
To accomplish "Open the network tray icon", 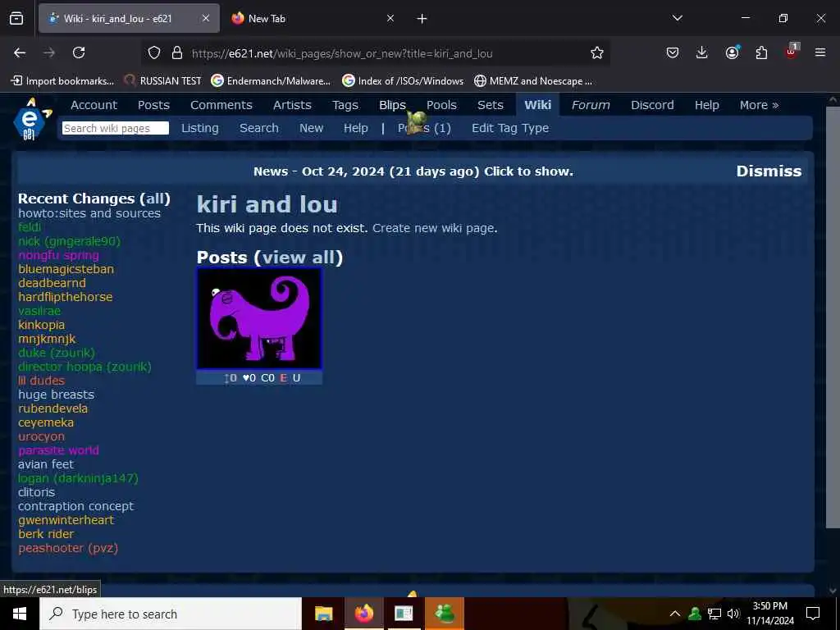I will (714, 614).
